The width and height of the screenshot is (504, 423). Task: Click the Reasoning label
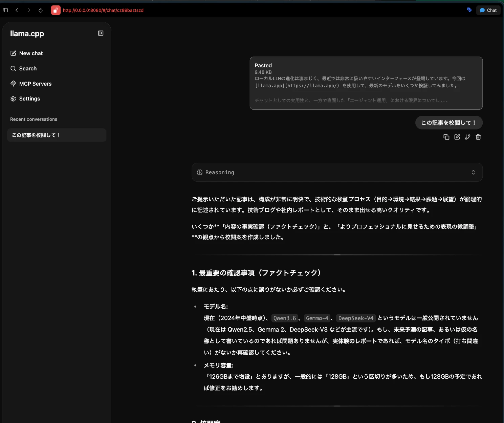pyautogui.click(x=220, y=172)
